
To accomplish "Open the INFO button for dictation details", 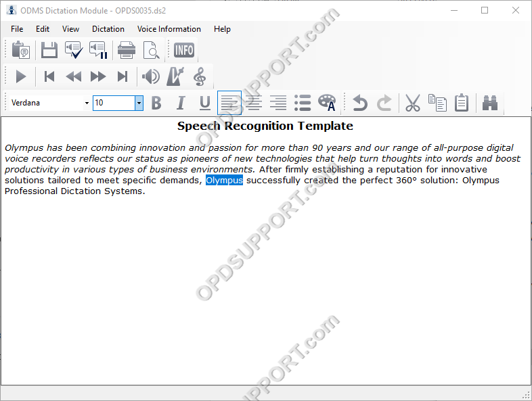I will pos(184,50).
